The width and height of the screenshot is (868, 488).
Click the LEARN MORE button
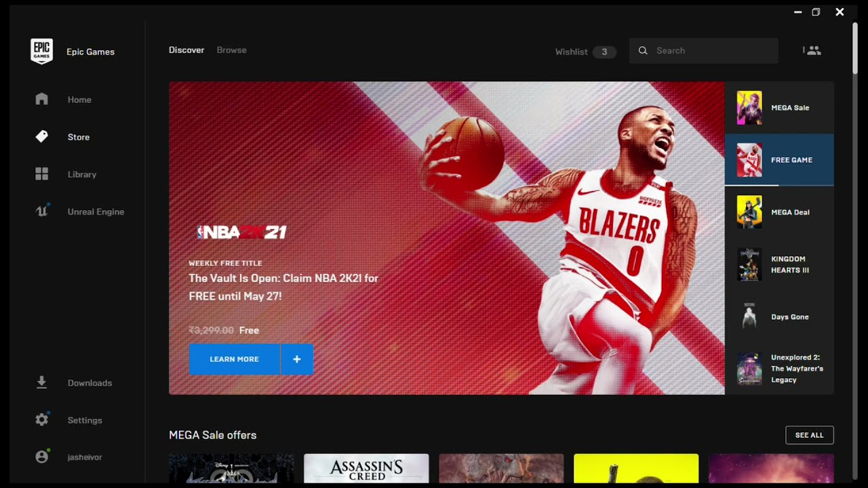click(234, 359)
